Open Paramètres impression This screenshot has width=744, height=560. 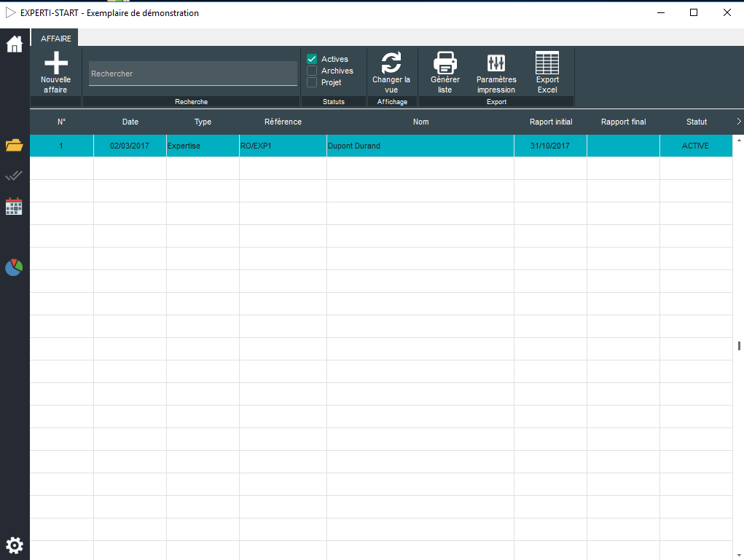click(x=496, y=72)
